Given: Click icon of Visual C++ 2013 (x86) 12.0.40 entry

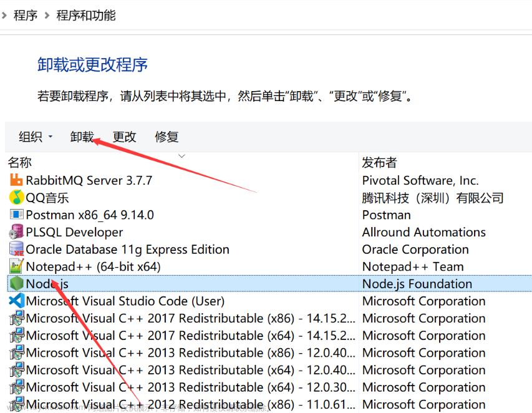Looking at the screenshot, I should pos(16,352).
